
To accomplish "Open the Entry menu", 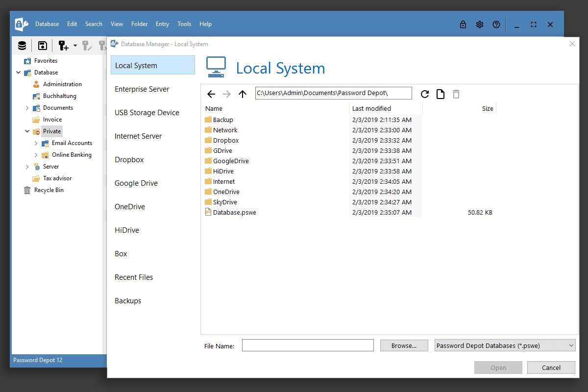I will click(162, 24).
